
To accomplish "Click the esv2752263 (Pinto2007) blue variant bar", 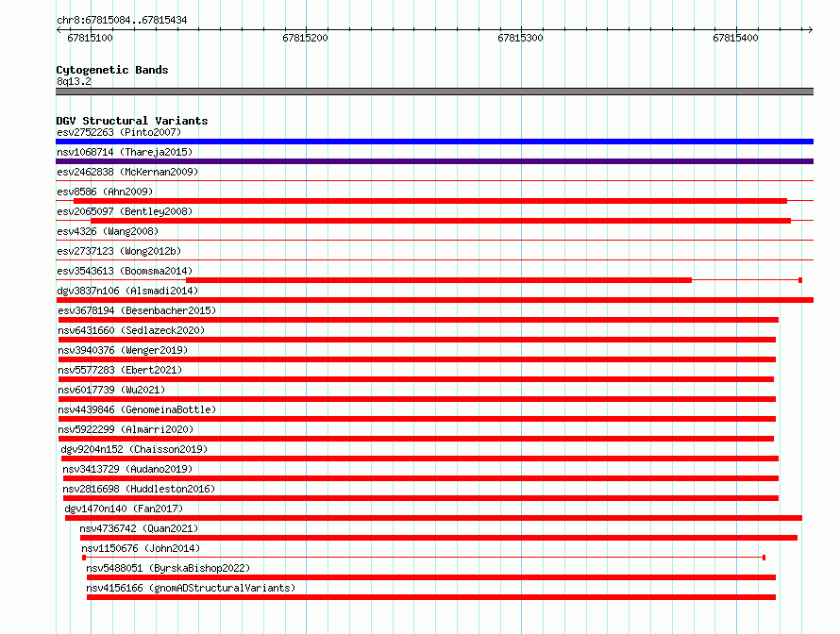I will [434, 142].
